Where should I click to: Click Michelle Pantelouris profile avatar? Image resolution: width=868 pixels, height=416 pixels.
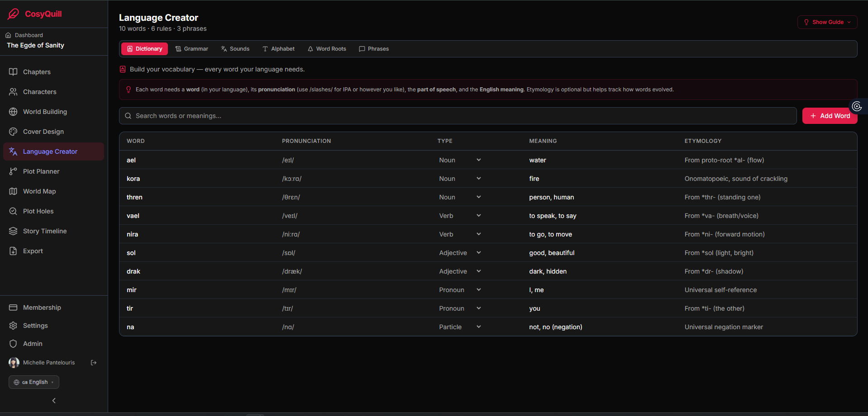(14, 363)
